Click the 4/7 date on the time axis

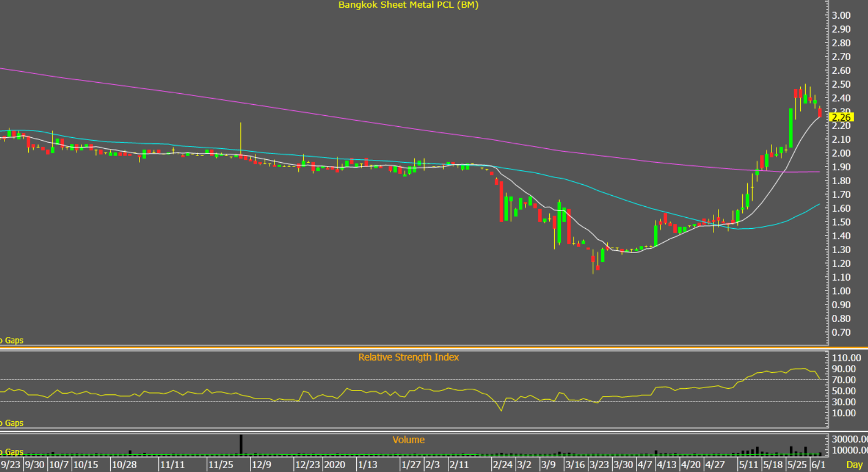tap(645, 465)
